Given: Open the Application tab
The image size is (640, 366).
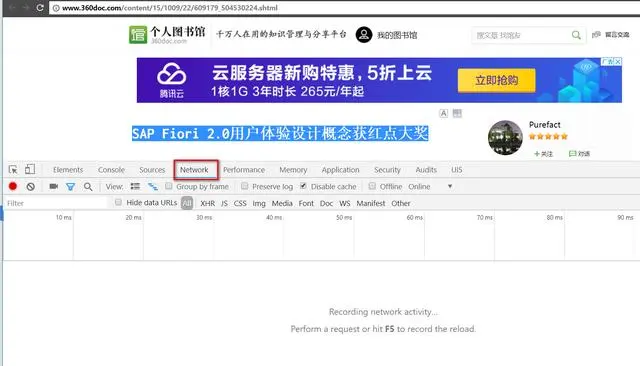Looking at the screenshot, I should point(340,170).
